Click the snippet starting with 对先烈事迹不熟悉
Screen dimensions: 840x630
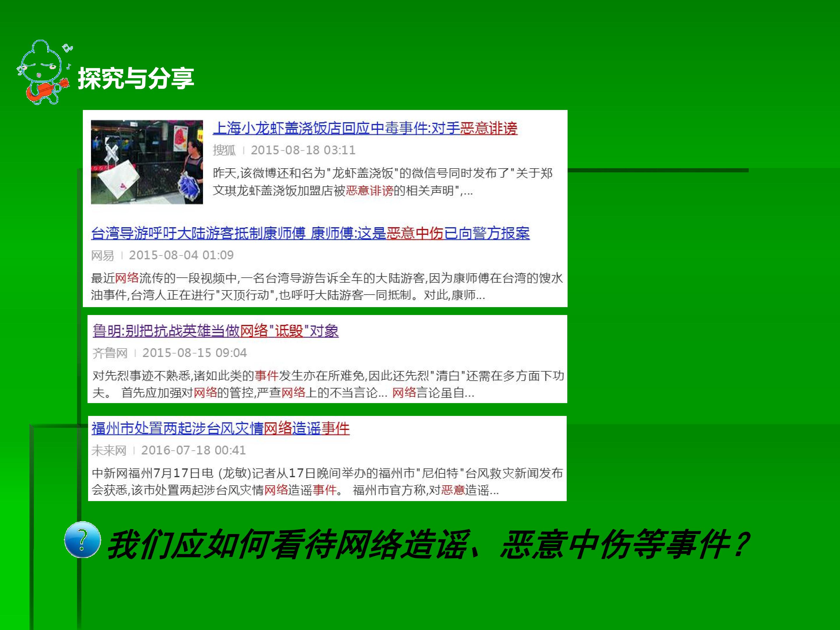click(328, 384)
